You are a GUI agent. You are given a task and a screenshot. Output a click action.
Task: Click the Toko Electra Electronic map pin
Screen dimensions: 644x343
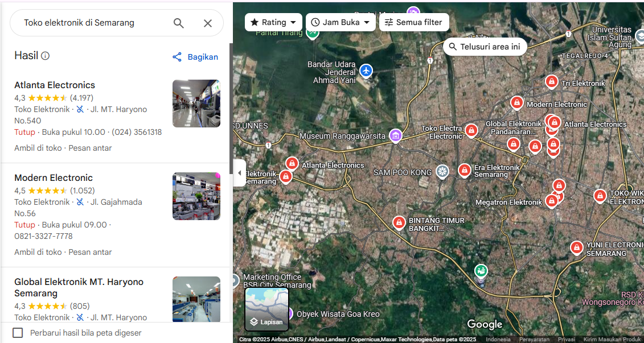471,131
